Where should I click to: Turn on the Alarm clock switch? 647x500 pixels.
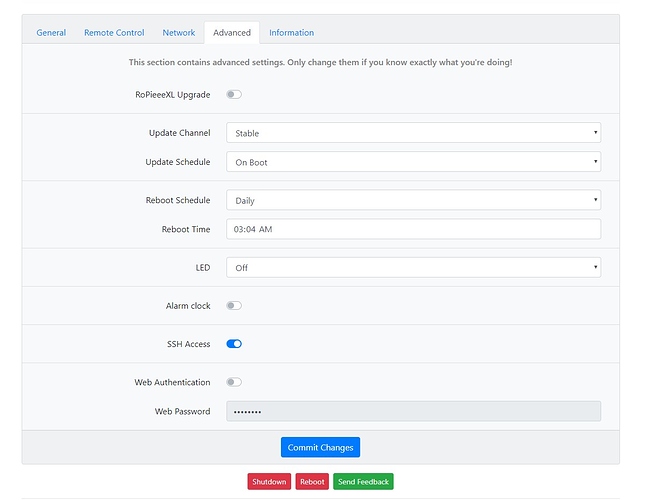pyautogui.click(x=234, y=306)
